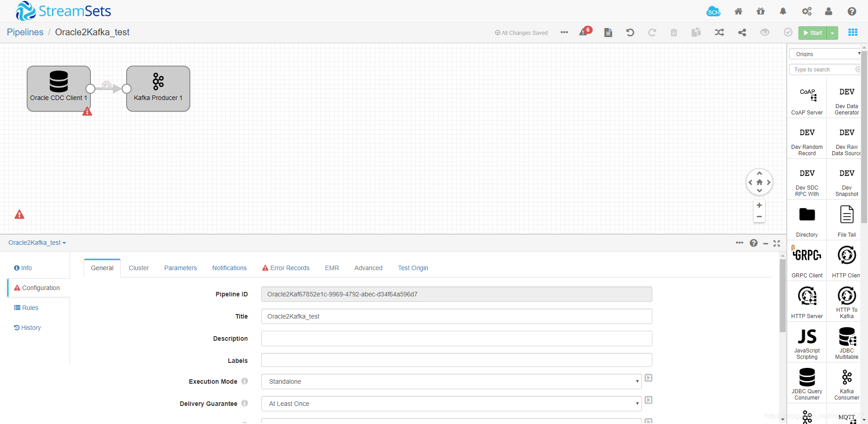
Task: Open Oracle2Kafka_test dropdown in detail panel
Action: [x=37, y=243]
